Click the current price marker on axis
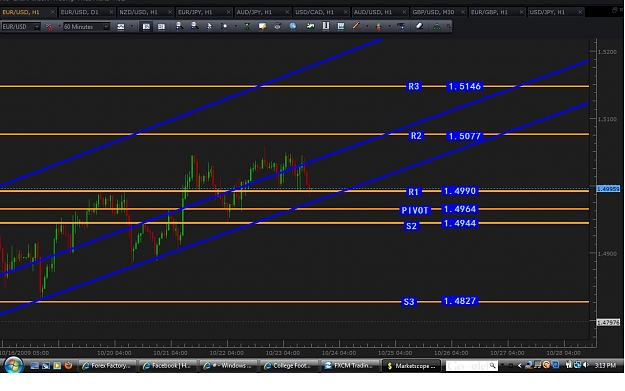Screen dimensions: 625x391 coord(608,189)
